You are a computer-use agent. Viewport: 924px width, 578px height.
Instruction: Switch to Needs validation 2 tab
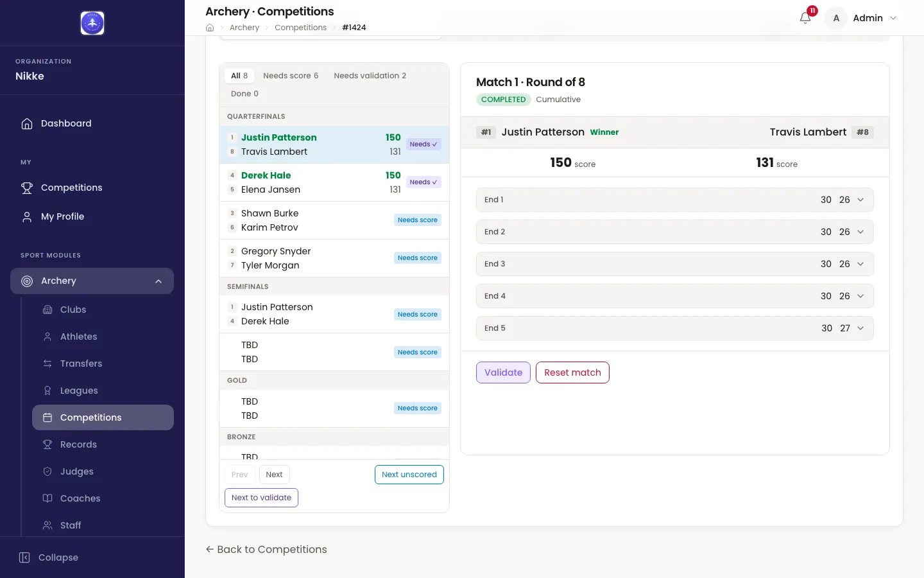point(370,76)
